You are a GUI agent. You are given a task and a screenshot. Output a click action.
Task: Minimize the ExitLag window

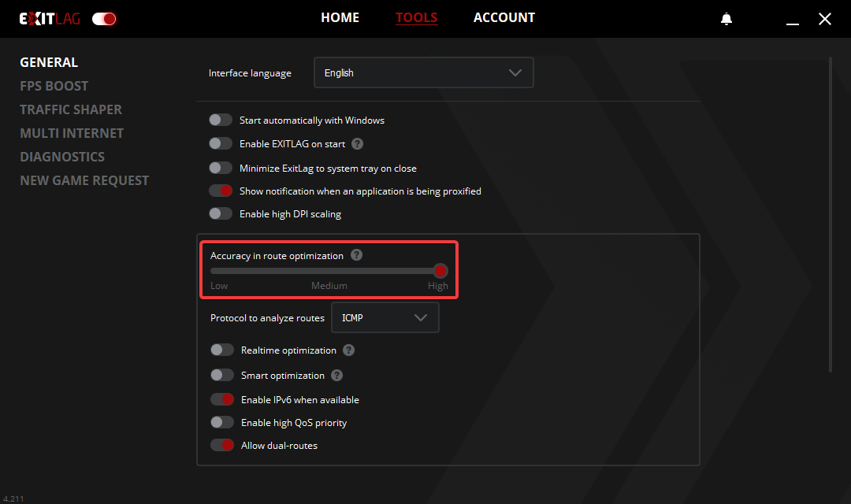[x=793, y=24]
